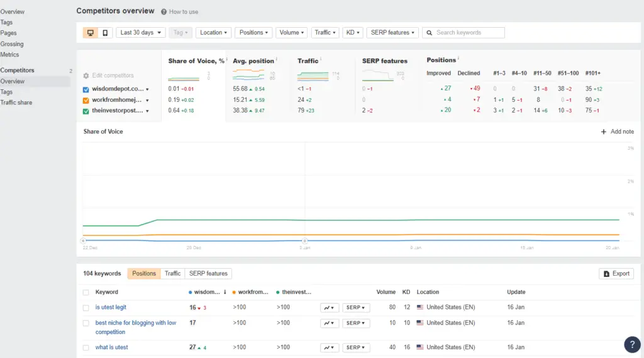Screen dimensions: 644x358
Task: Check the what is utest row checkbox
Action: tap(86, 347)
